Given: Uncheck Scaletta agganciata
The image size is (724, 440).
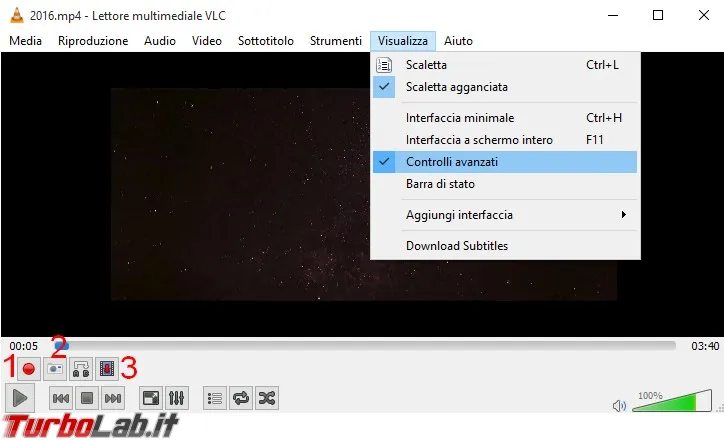Looking at the screenshot, I should (x=505, y=87).
